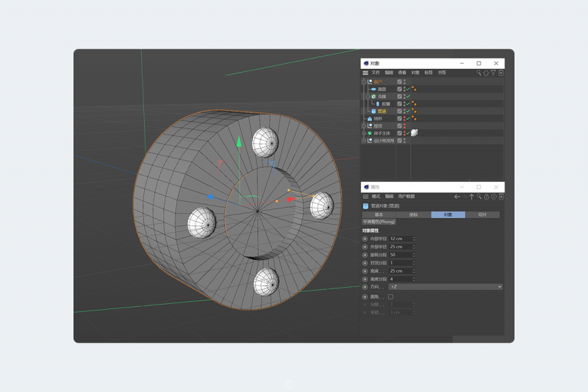Image resolution: width=588 pixels, height=392 pixels.
Task: Click the up arrow in the Attributes panel
Action: pos(472,197)
